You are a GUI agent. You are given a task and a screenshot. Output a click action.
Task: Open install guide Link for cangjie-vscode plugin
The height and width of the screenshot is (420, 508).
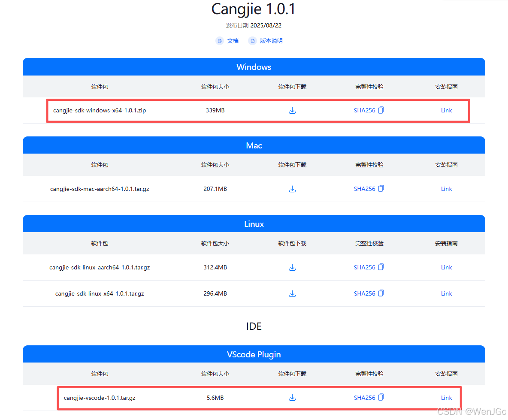point(447,398)
